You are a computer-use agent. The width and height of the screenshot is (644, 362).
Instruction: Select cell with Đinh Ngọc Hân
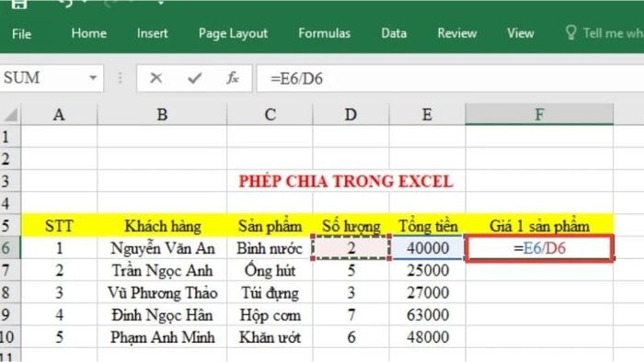162,314
